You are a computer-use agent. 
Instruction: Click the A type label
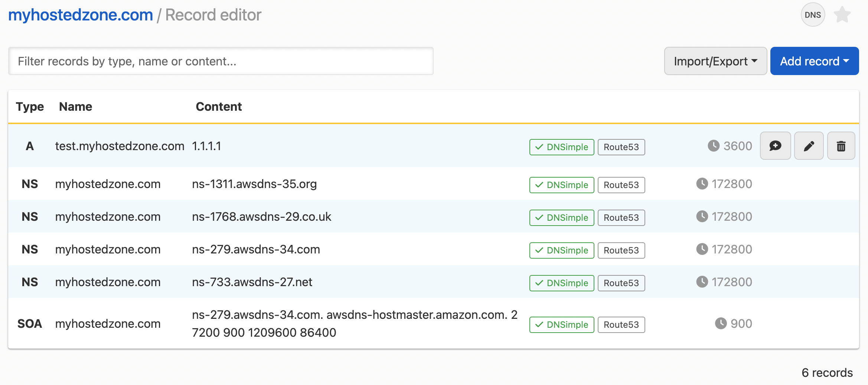[30, 146]
